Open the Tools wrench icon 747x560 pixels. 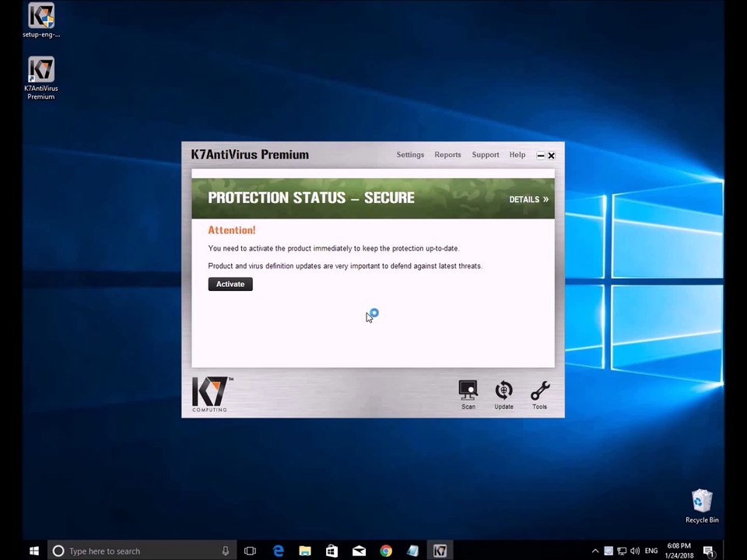click(x=540, y=394)
